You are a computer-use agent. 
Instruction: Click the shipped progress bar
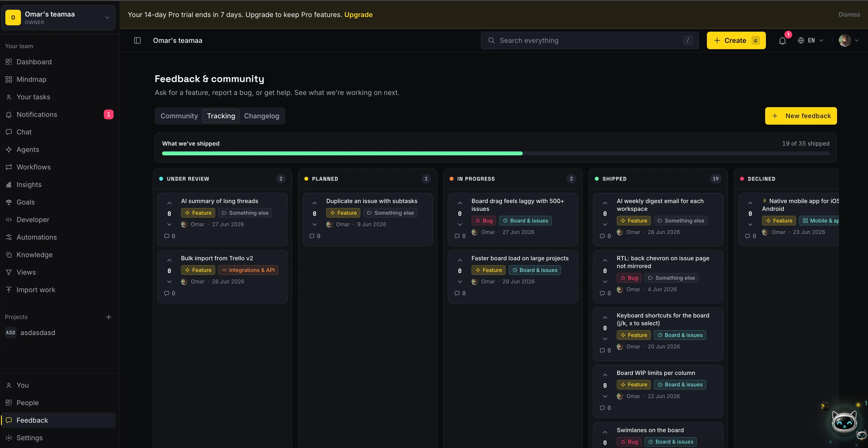496,153
